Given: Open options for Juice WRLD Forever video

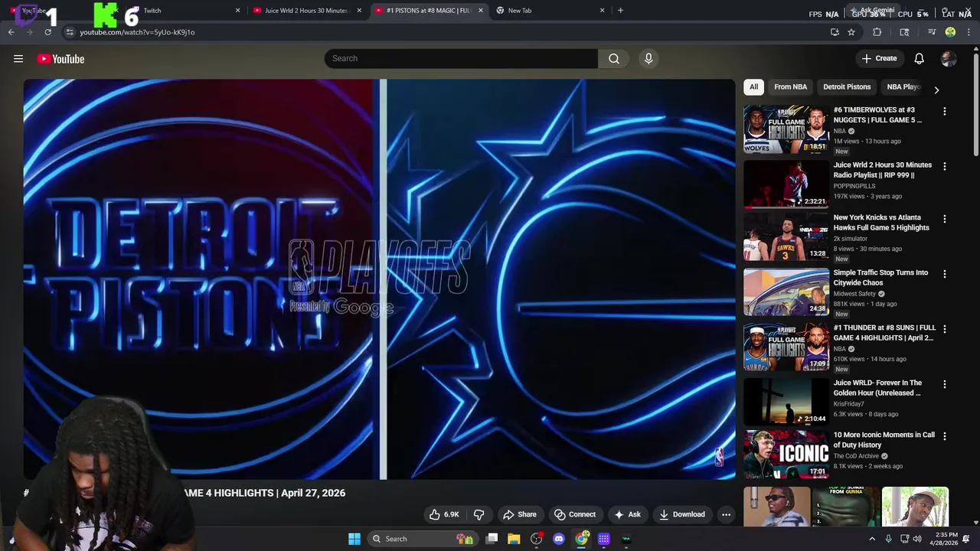Looking at the screenshot, I should (944, 384).
